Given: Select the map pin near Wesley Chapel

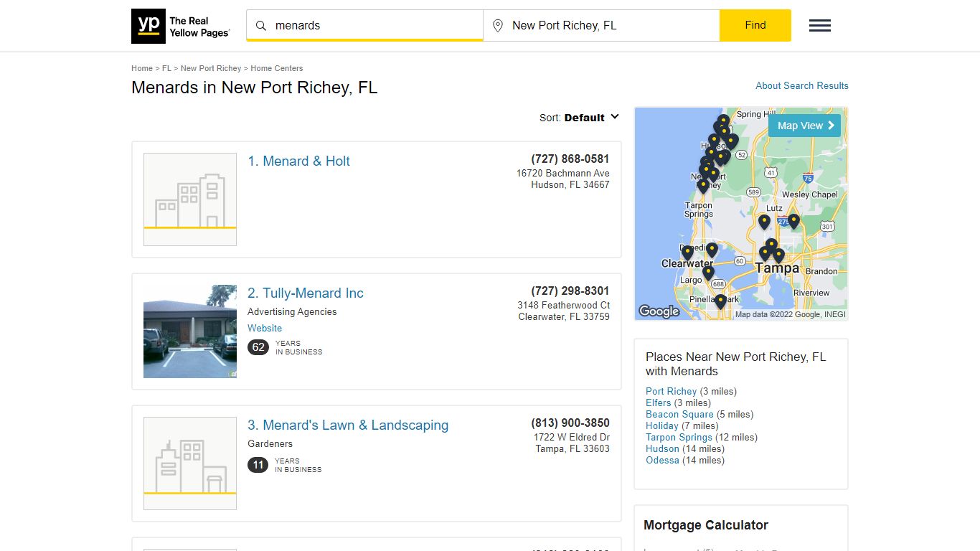Looking at the screenshot, I should coord(793,222).
